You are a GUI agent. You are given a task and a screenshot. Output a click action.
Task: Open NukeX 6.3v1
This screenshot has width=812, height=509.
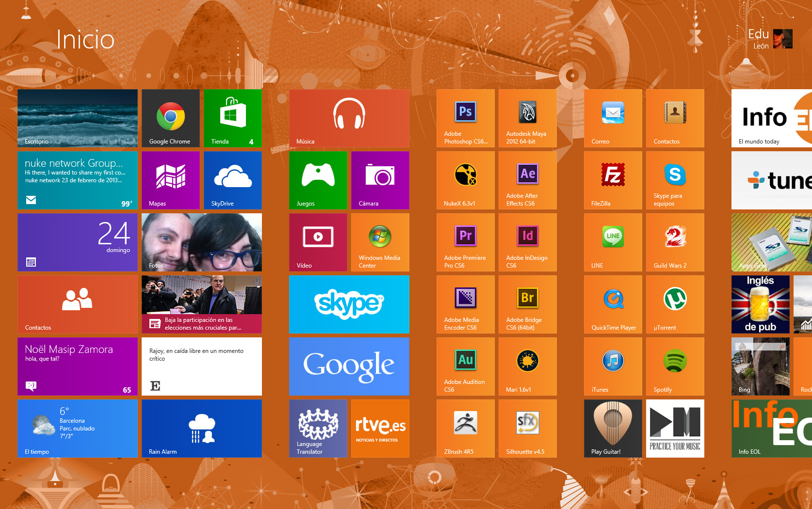465,180
